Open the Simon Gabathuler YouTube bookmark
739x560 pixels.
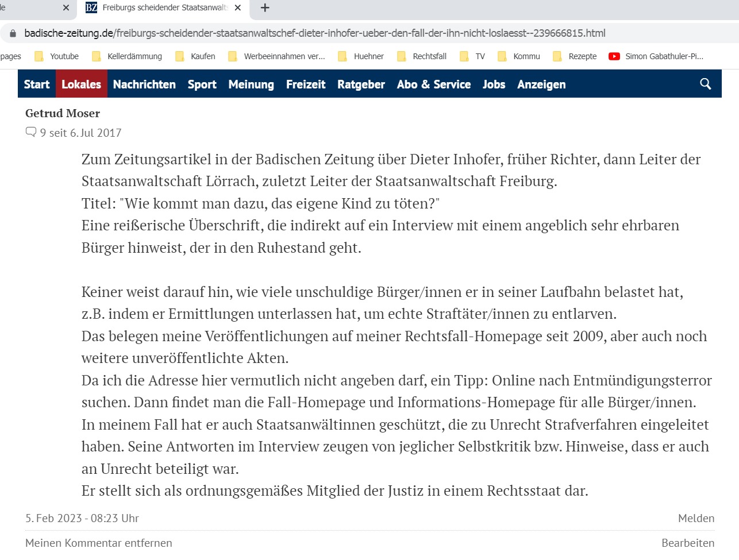tap(656, 56)
